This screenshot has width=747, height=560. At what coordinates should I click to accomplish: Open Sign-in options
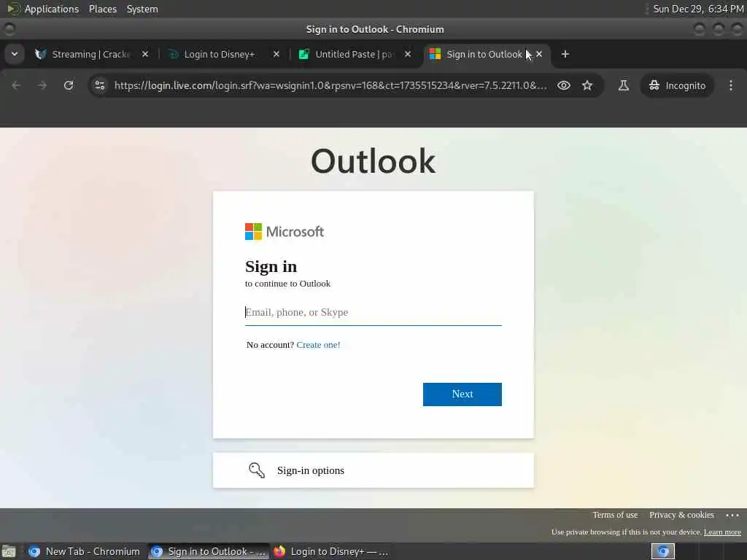point(373,470)
